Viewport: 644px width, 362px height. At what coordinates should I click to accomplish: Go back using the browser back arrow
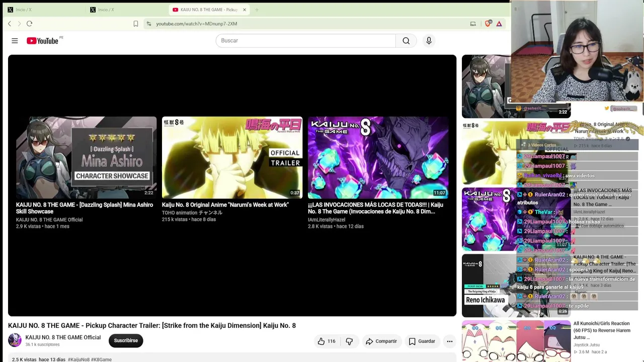(x=10, y=24)
